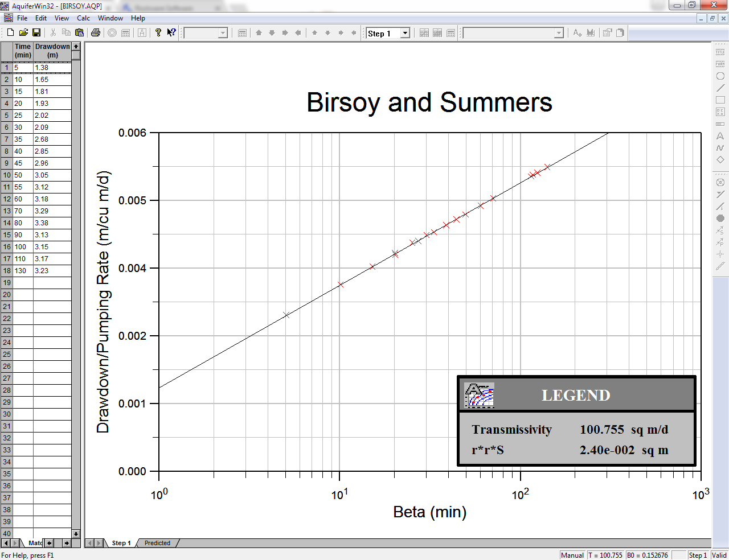Switch to the Predicted tab
The image size is (729, 560).
157,543
